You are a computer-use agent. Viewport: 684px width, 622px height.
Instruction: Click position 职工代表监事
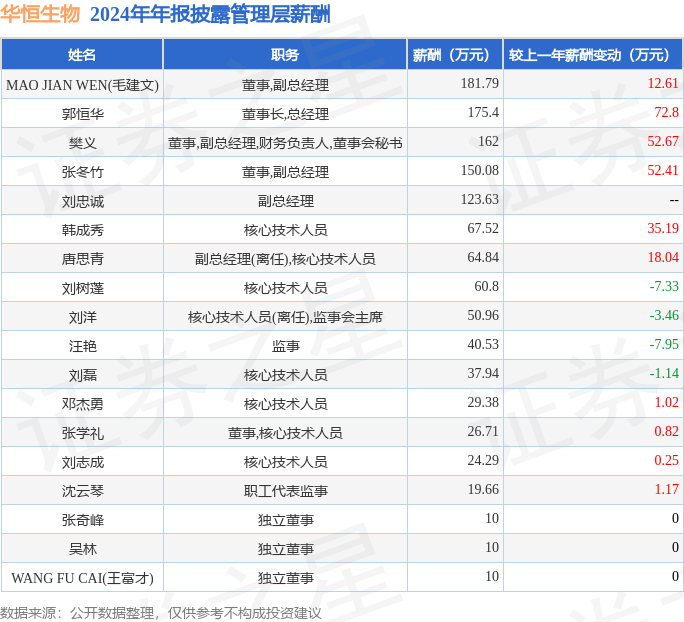285,491
